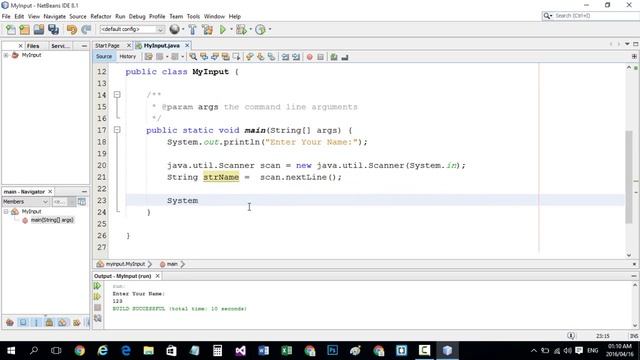Toggle Show Inner Classes filter in Navigator
This screenshot has width=640, height=360.
(62, 322)
